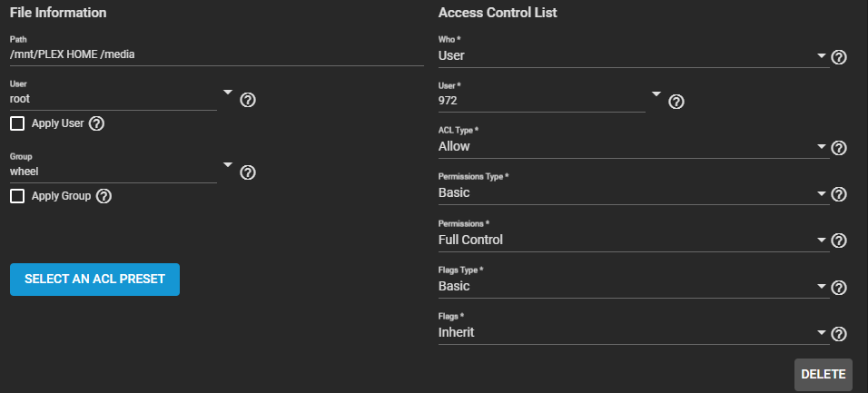Expand Flags Type Basic dropdown
This screenshot has width=868, height=393.
point(633,287)
